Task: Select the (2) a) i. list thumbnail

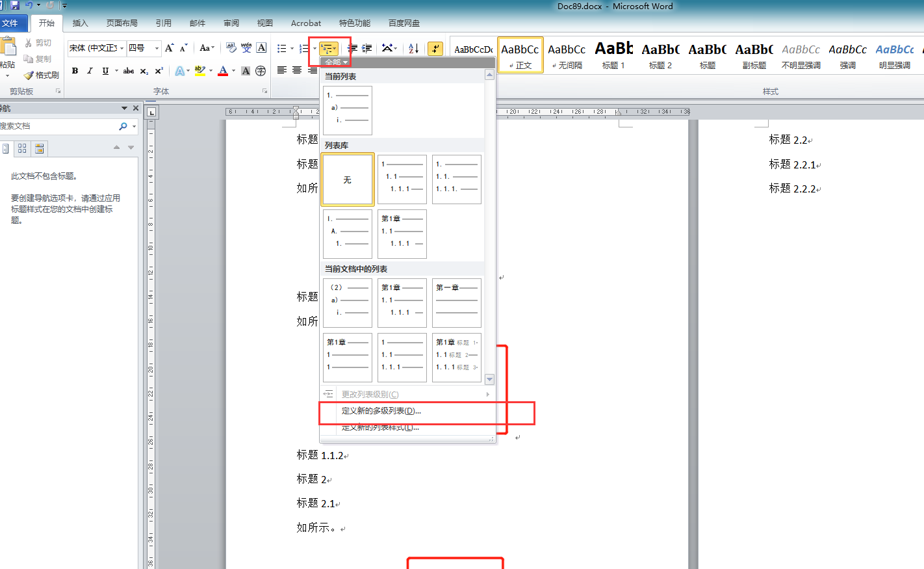Action: (348, 303)
